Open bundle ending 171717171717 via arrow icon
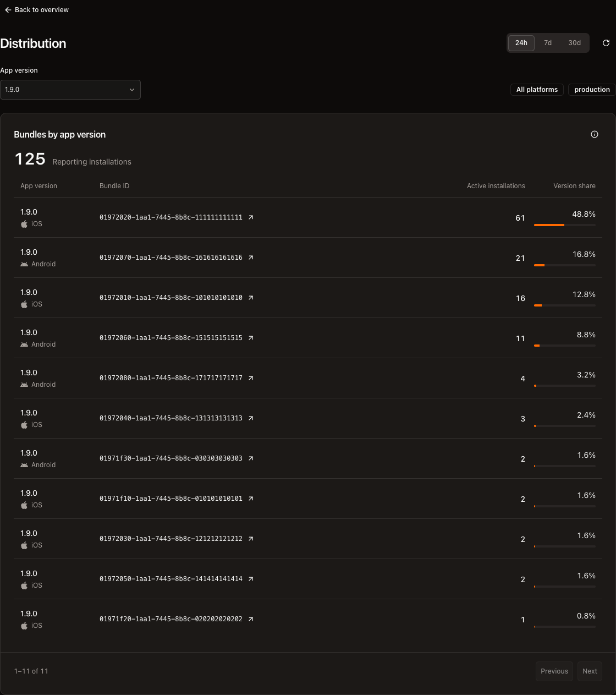The image size is (616, 695). click(x=251, y=378)
